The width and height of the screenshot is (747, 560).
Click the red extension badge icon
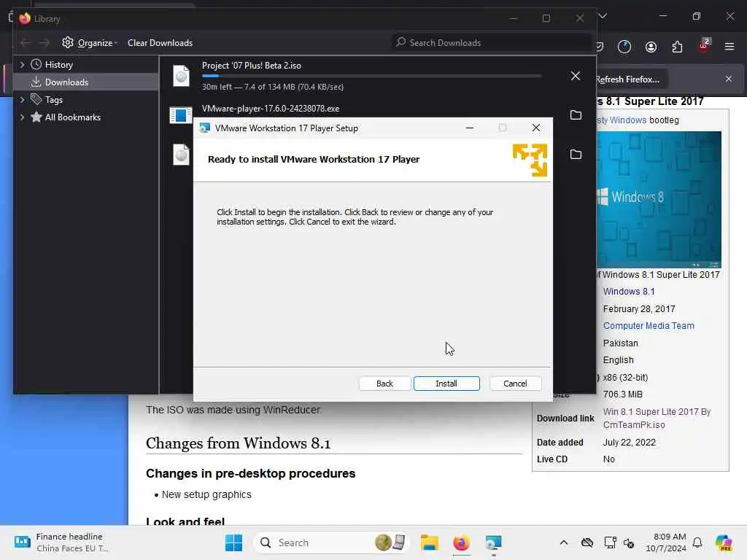point(704,46)
